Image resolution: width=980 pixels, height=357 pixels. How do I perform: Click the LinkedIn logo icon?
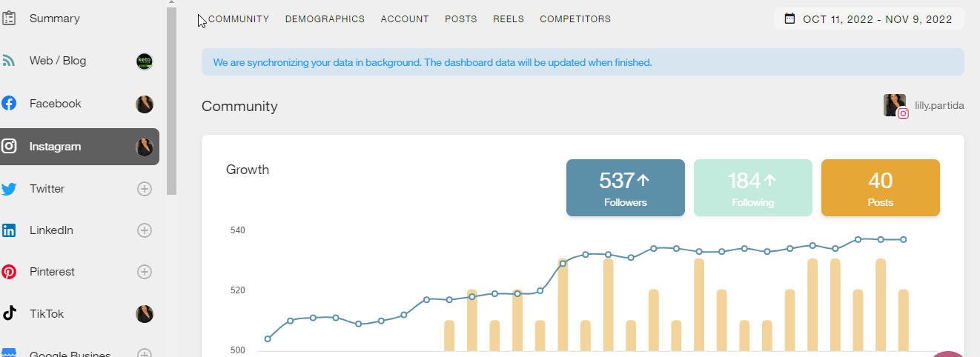(9, 230)
